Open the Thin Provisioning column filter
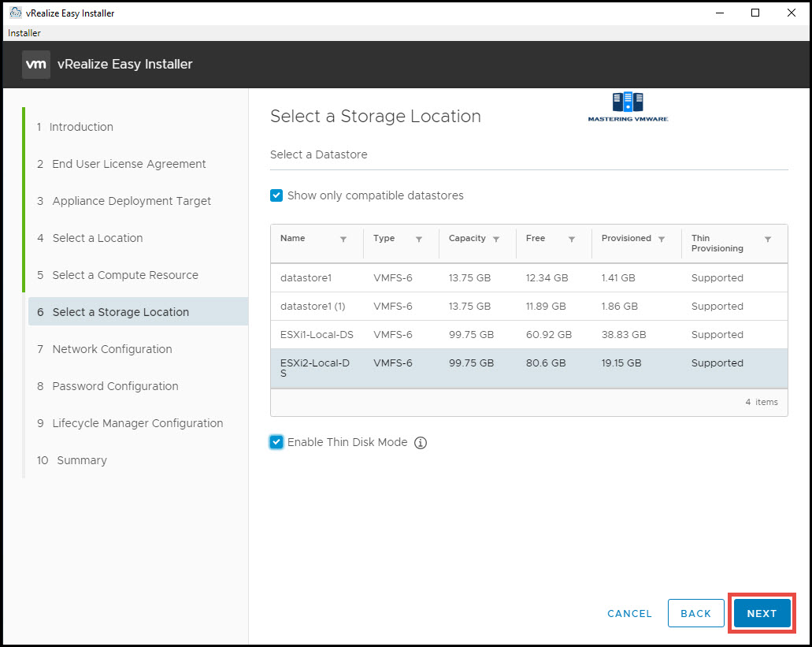The height and width of the screenshot is (647, 812). tap(768, 238)
